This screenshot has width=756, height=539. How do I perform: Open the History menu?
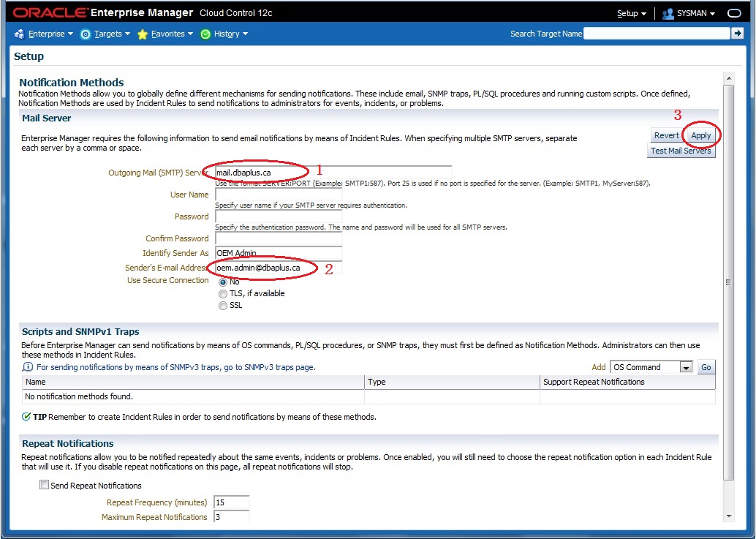tap(225, 34)
